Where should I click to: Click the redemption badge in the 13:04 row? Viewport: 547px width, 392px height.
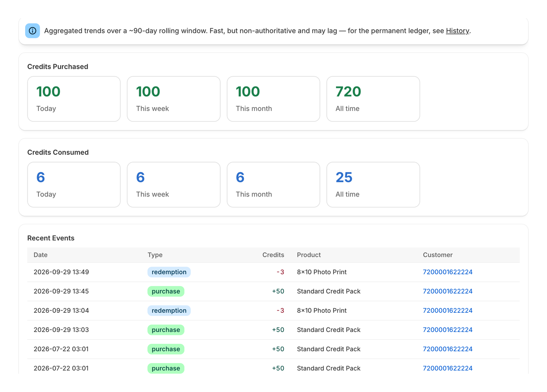169,310
